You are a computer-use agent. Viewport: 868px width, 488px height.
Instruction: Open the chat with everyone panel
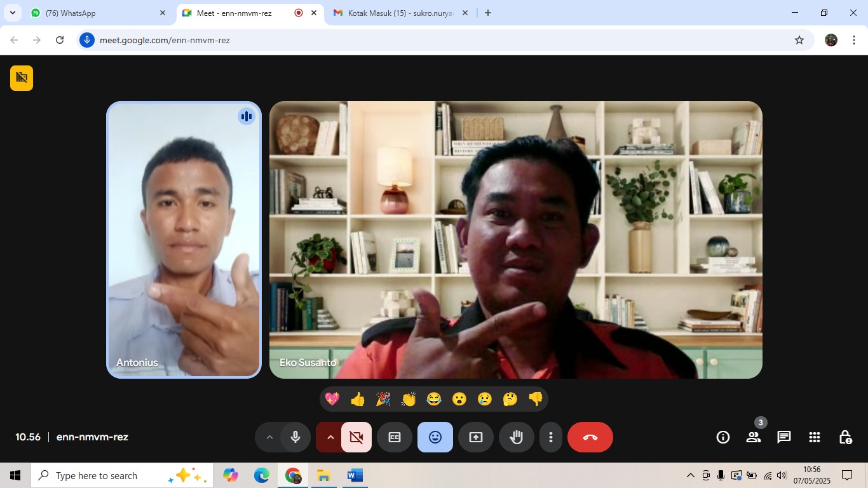784,437
